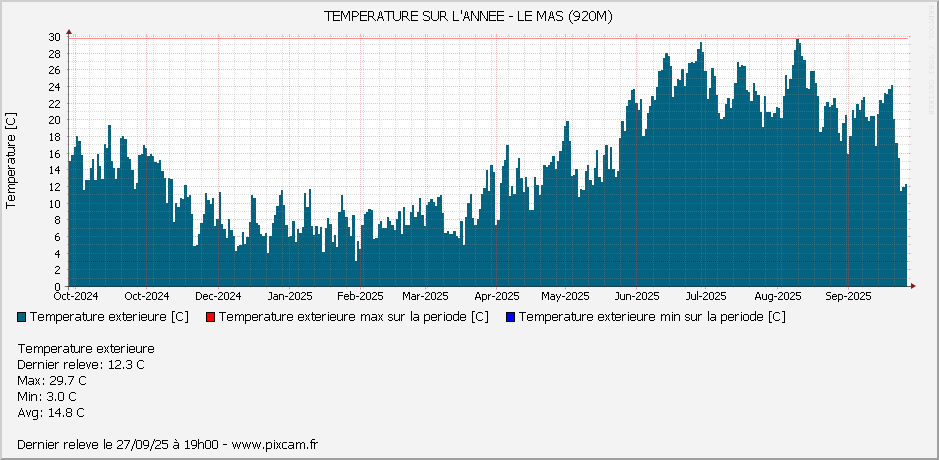
Task: Select the 'Temperature exterieure max sur la periode' legend label
Action: pyautogui.click(x=353, y=317)
